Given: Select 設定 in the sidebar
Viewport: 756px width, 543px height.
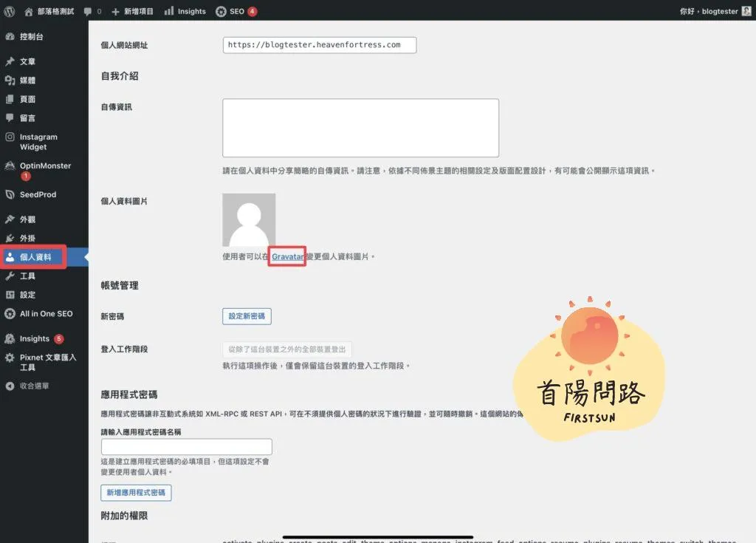Looking at the screenshot, I should tap(27, 295).
